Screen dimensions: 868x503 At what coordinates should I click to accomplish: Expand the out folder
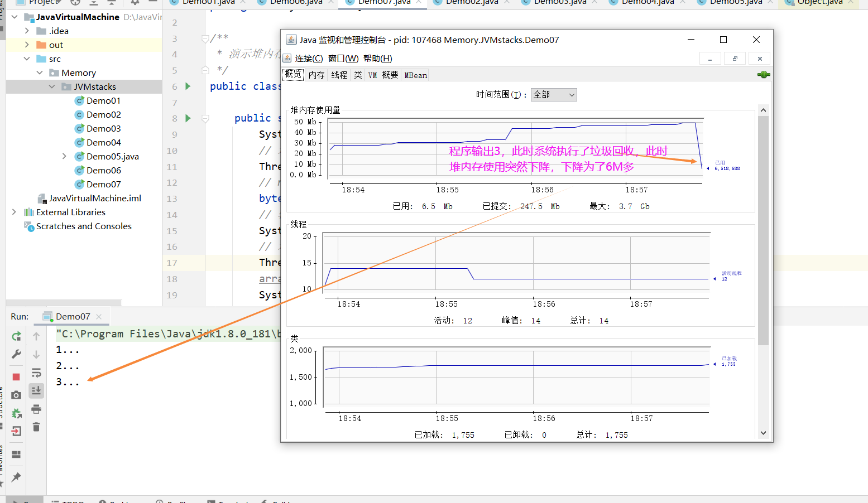click(27, 45)
